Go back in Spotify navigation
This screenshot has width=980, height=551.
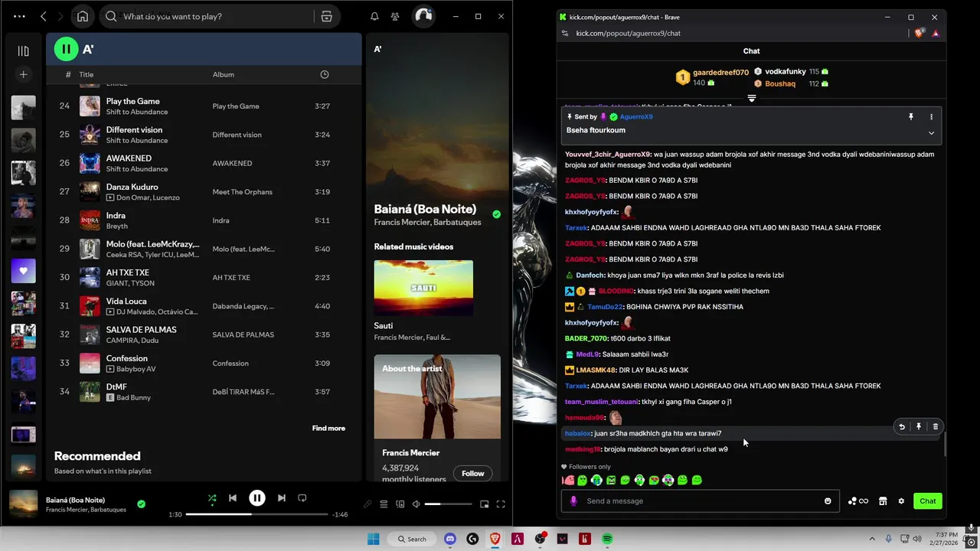click(x=44, y=16)
